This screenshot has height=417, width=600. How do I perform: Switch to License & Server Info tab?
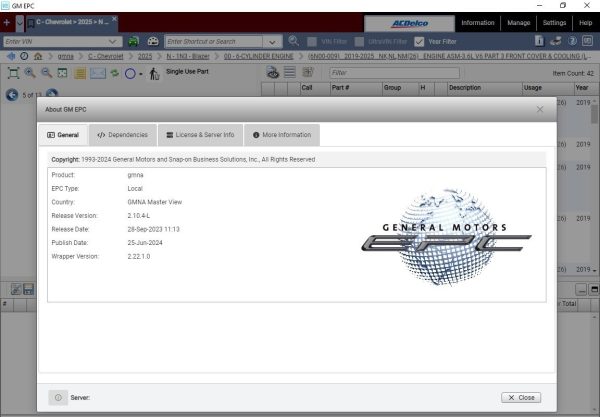point(201,135)
